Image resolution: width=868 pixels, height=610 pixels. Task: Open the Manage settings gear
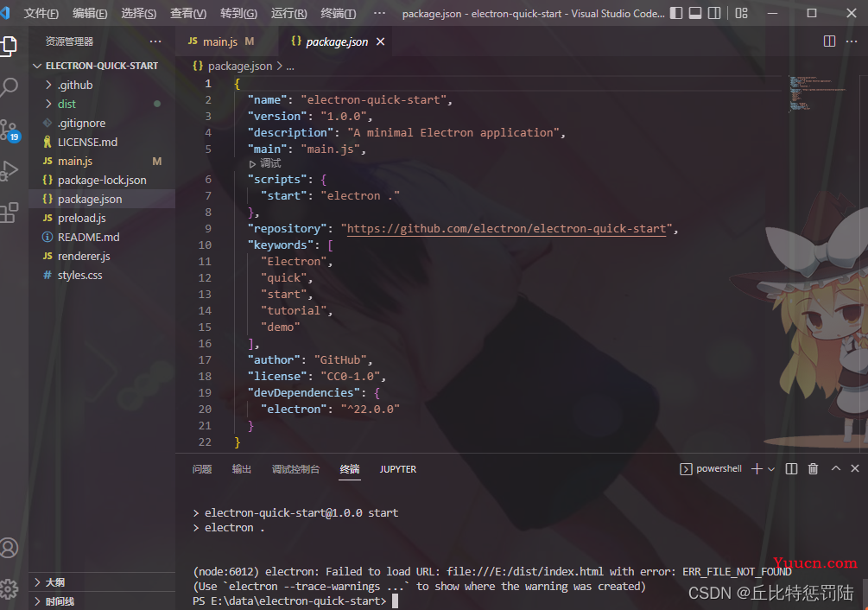coord(9,589)
